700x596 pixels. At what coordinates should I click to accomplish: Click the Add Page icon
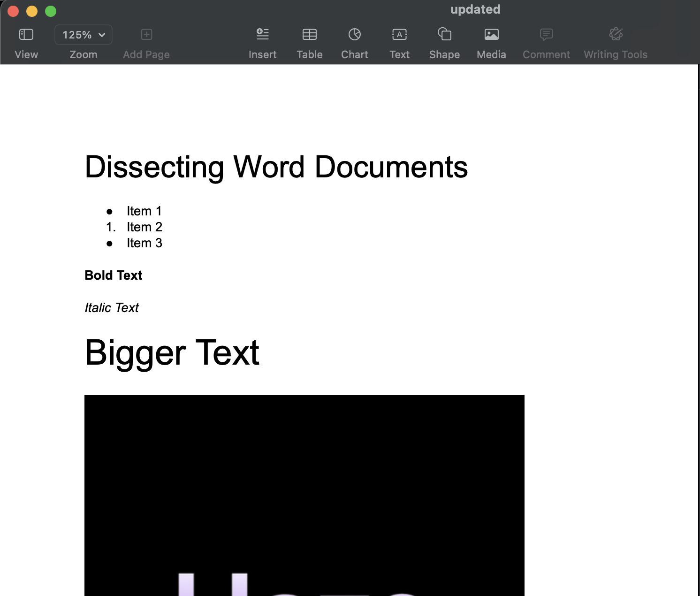(146, 35)
